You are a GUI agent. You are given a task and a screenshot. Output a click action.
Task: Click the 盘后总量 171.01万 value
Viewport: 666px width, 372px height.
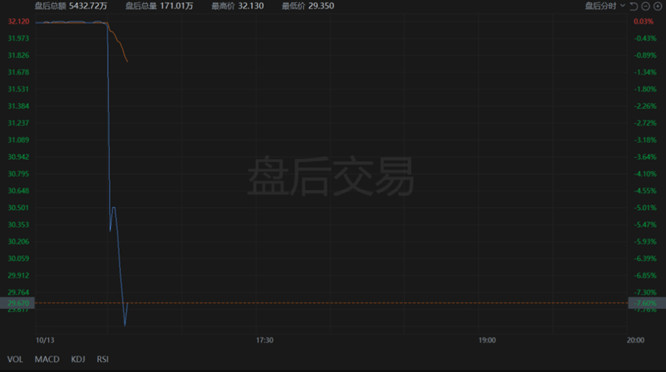159,6
